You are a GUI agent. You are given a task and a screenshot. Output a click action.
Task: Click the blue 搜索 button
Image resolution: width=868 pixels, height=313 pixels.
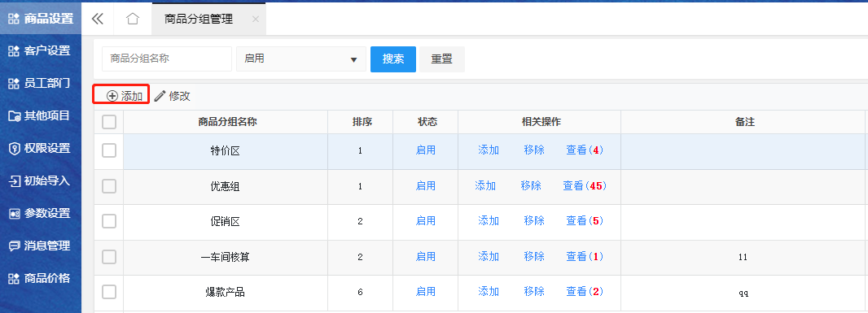click(x=393, y=59)
